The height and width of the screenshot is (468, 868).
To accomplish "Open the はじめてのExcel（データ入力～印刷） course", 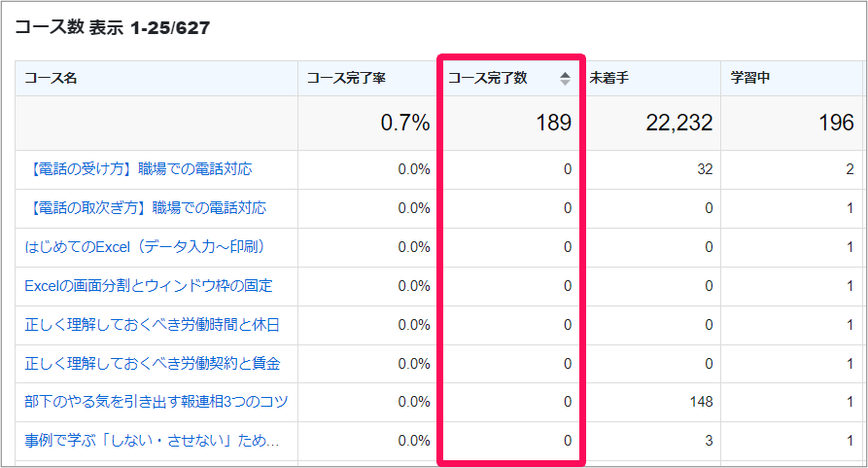I will tap(146, 246).
